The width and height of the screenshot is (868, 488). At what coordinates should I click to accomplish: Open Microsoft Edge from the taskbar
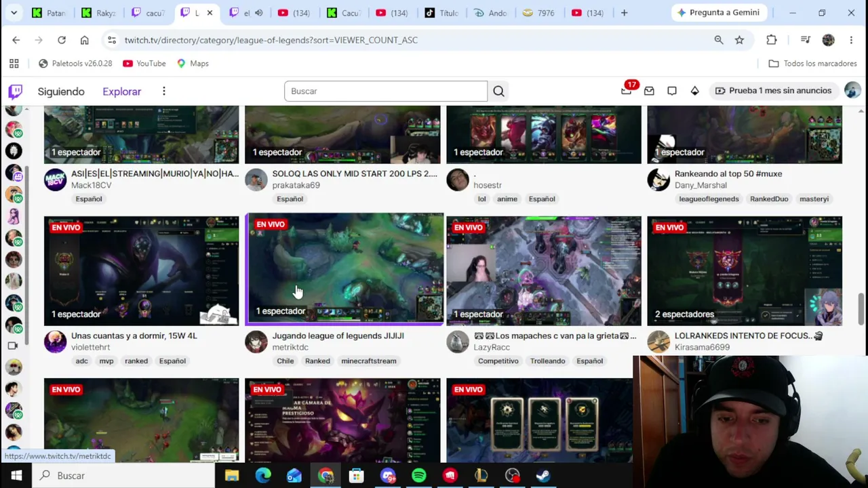click(263, 476)
